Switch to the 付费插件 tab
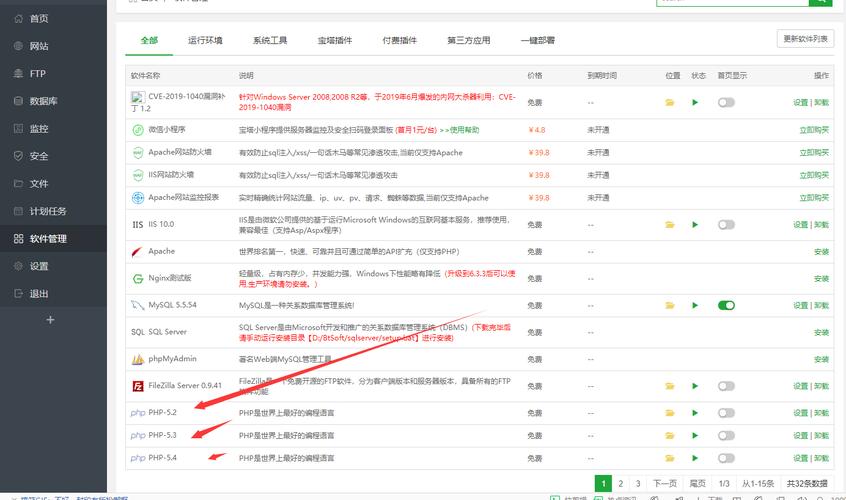This screenshot has height=500, width=846. [x=399, y=40]
